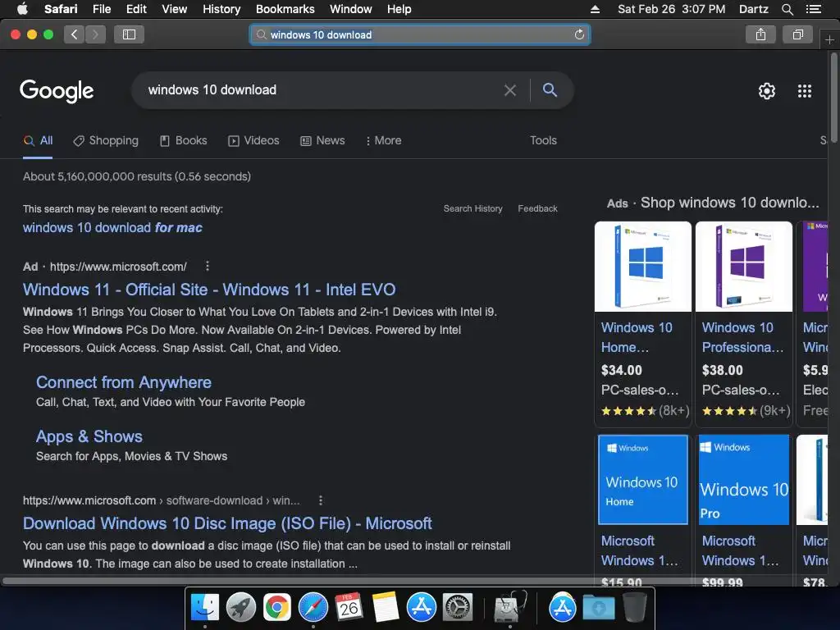The height and width of the screenshot is (630, 840).
Task: Reload the page with the refresh icon
Action: (x=579, y=34)
